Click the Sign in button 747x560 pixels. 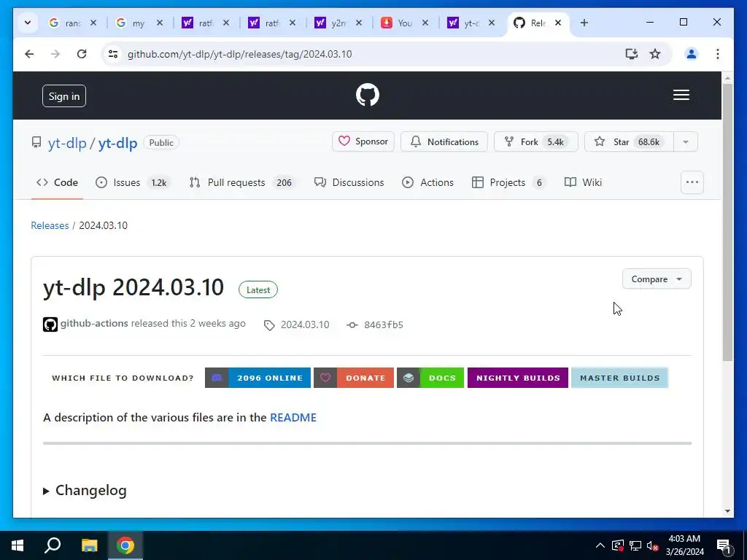tap(64, 96)
